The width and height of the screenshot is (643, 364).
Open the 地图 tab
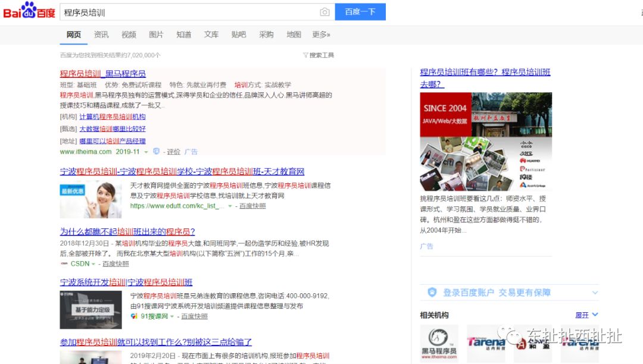[x=294, y=35]
